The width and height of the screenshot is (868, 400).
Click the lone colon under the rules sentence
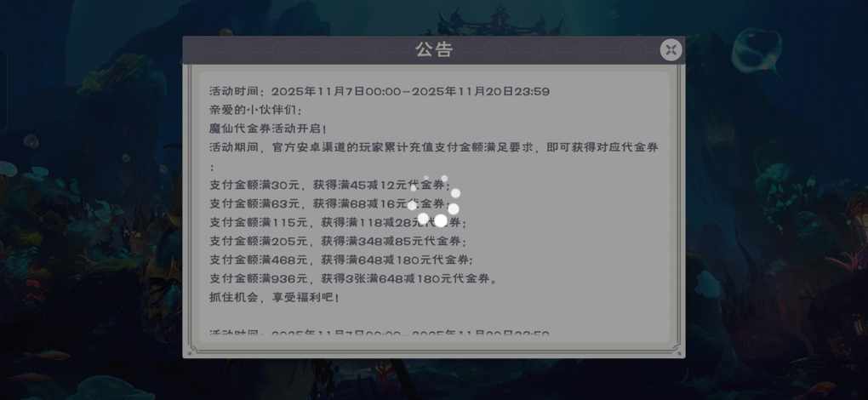(x=211, y=167)
